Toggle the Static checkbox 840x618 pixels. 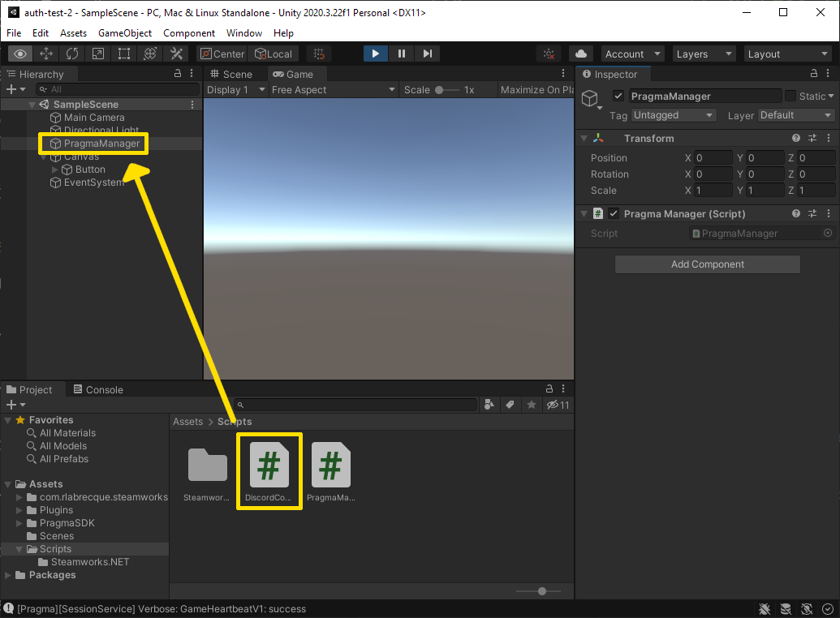point(790,96)
